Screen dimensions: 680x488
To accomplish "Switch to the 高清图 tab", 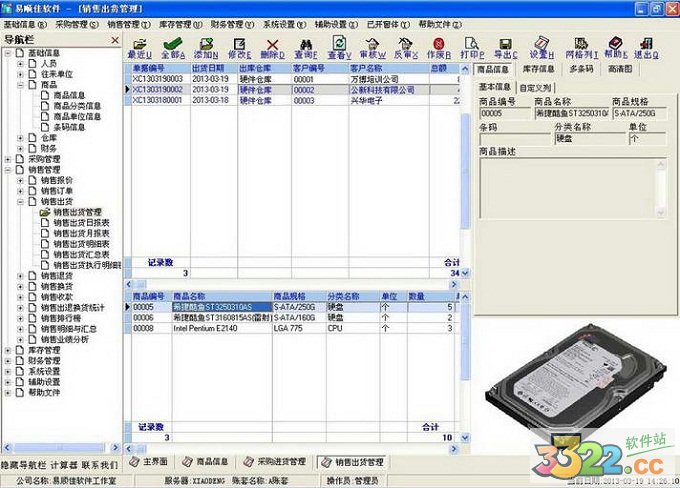I will (620, 69).
